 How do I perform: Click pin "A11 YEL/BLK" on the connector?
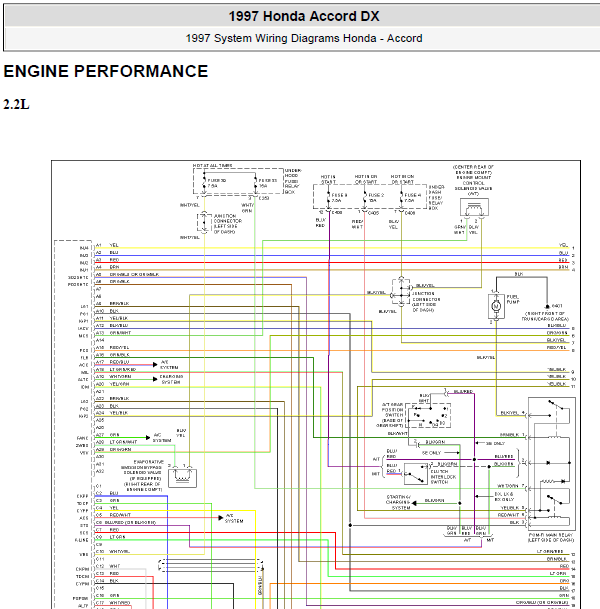click(112, 318)
